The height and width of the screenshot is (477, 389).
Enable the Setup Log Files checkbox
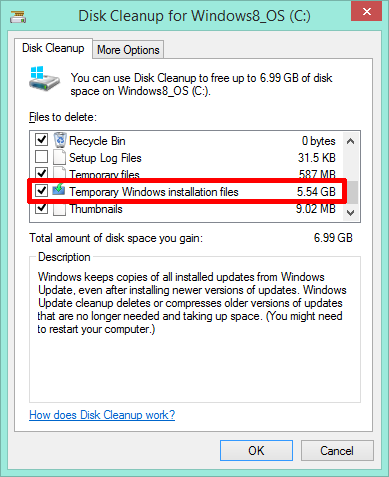tap(41, 157)
